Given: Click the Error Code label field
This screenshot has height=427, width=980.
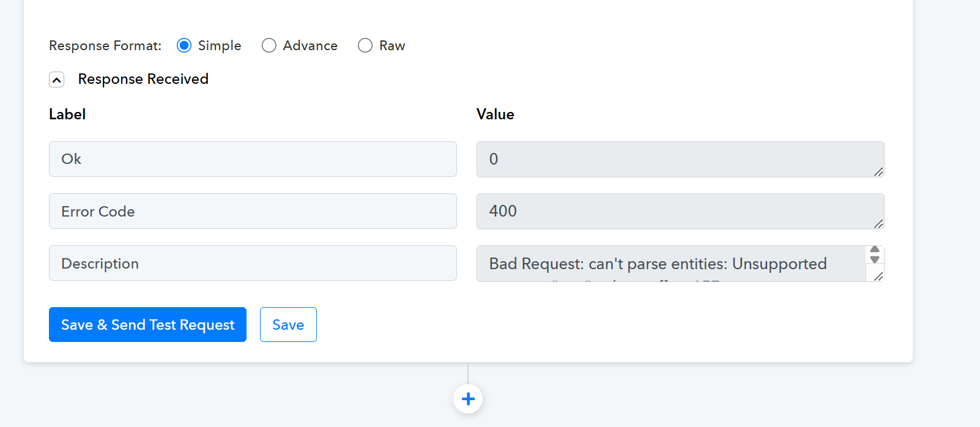Looking at the screenshot, I should coord(253,211).
